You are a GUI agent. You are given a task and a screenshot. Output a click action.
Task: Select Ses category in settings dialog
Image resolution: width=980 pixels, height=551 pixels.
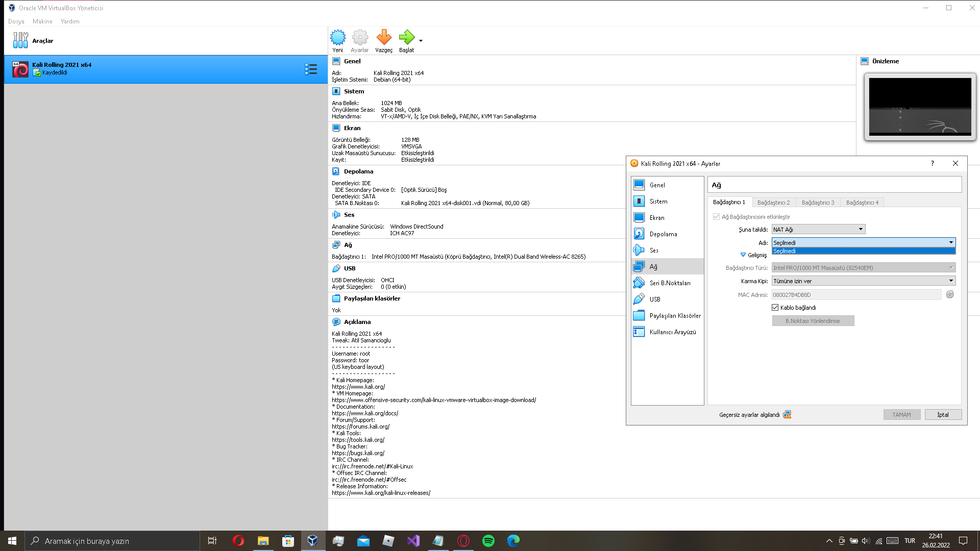(x=667, y=250)
